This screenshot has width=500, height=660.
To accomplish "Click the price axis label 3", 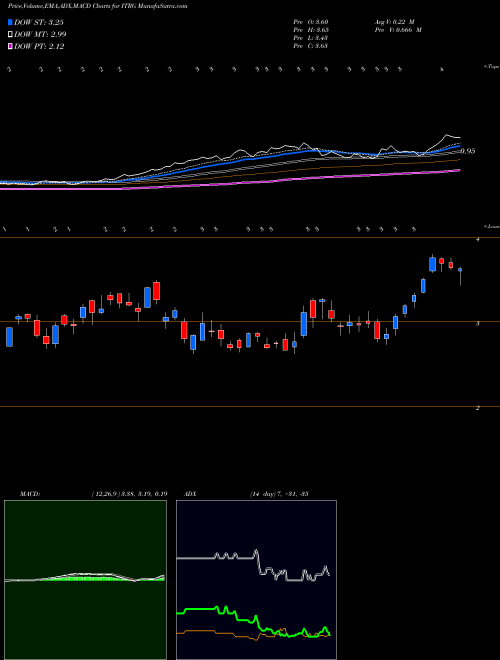I will [x=477, y=324].
